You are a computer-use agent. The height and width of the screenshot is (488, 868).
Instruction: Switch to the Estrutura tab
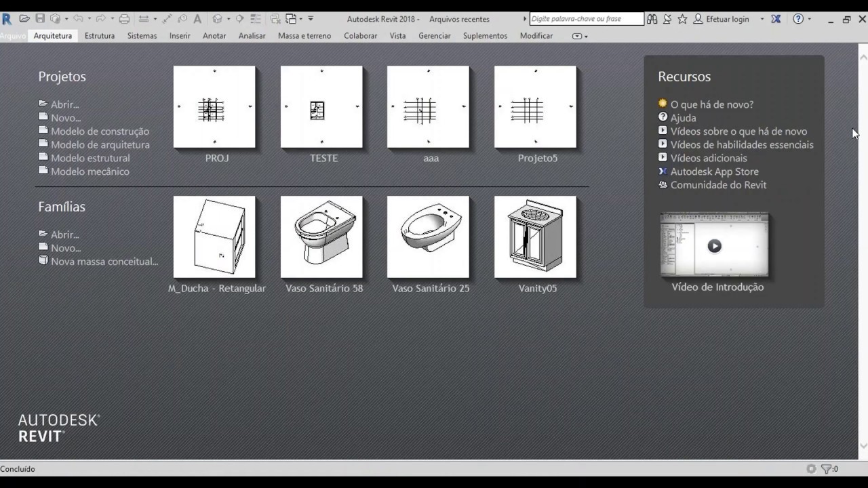[x=100, y=36]
